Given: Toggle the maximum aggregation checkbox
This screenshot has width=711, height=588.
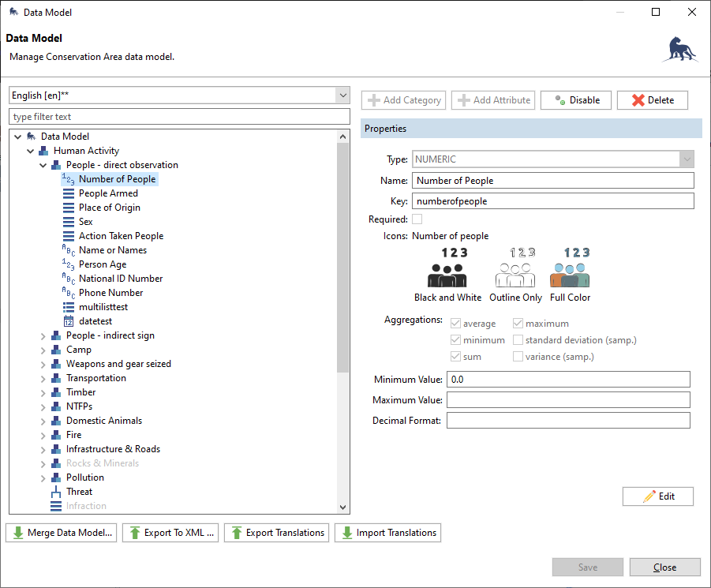Looking at the screenshot, I should coord(518,324).
